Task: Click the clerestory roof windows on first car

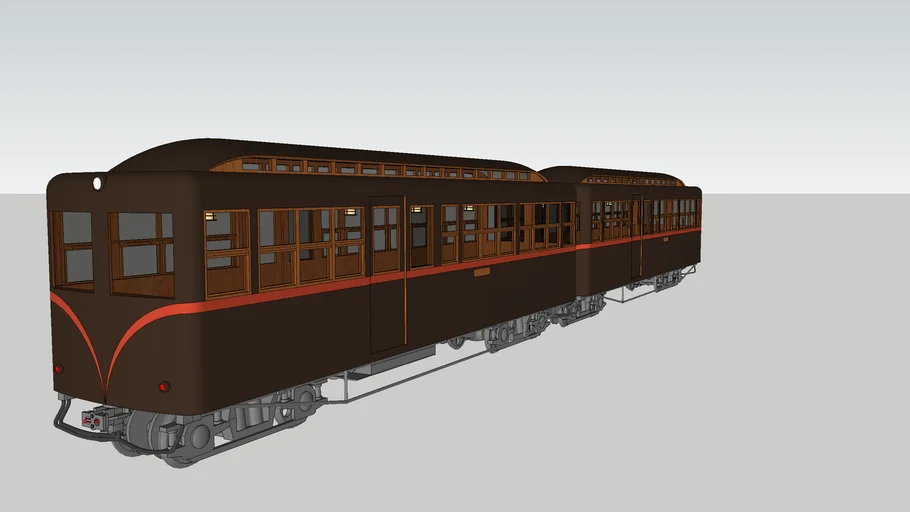Action: coord(380,169)
